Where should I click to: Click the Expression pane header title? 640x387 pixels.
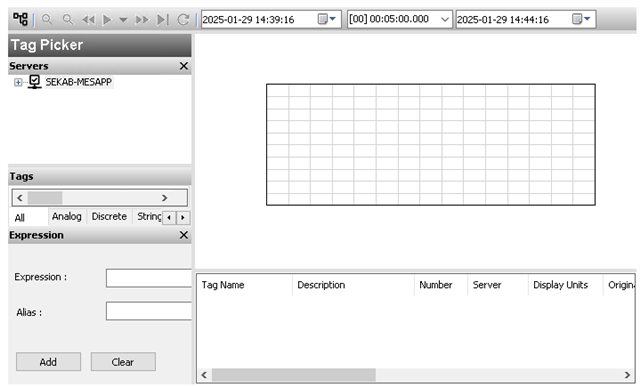[x=36, y=235]
